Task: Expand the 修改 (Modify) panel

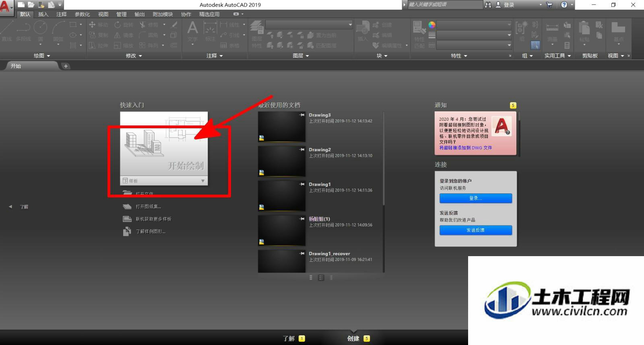Action: [x=134, y=56]
